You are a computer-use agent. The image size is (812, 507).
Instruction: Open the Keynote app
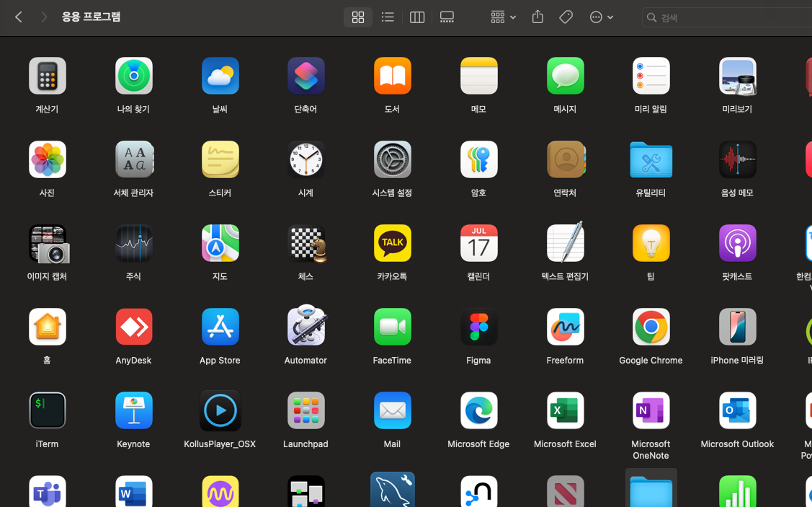(133, 410)
